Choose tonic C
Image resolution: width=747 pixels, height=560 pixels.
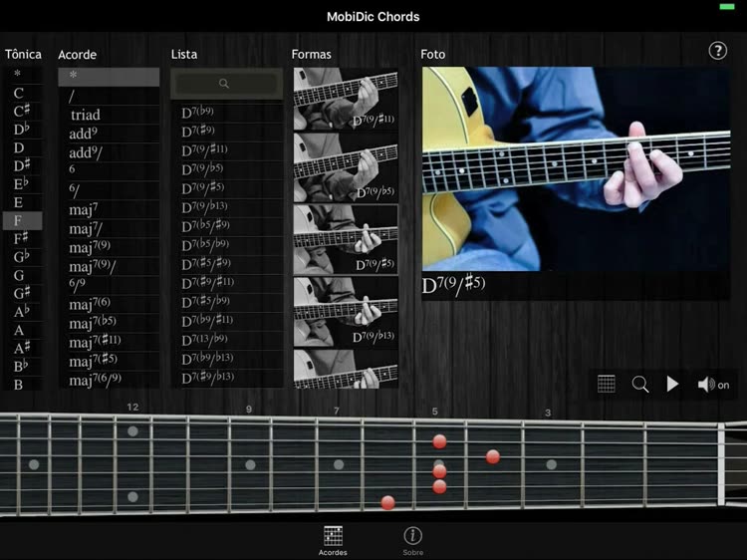[22, 93]
